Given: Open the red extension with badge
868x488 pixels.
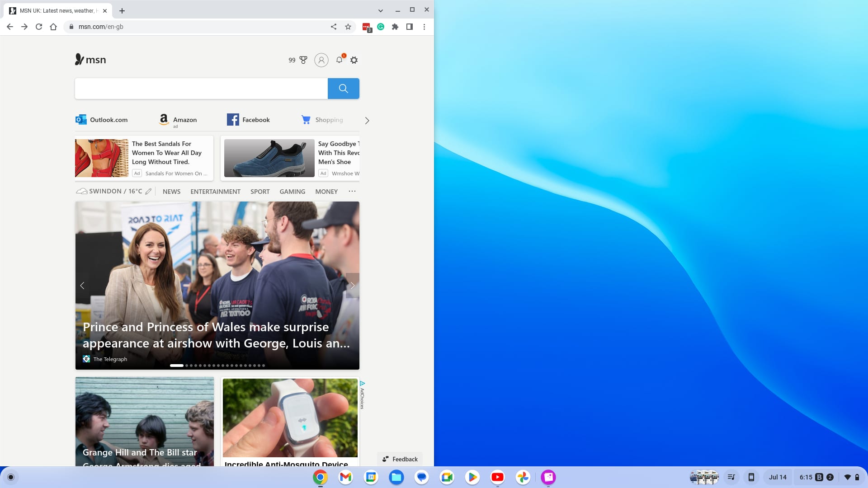Looking at the screenshot, I should click(367, 27).
